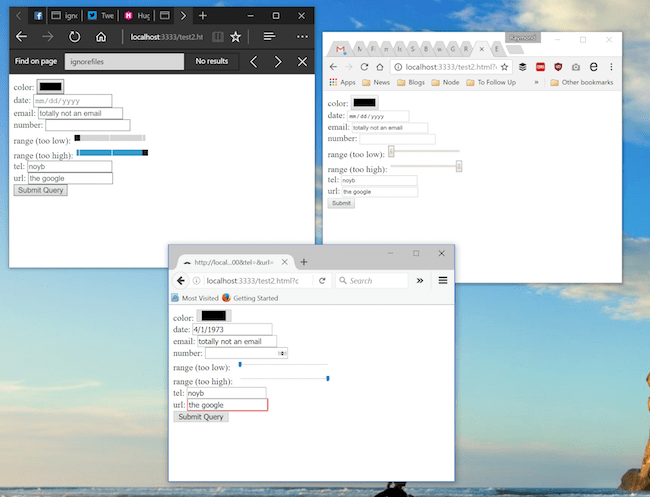Go to previous find result in Edge
Image resolution: width=650 pixels, height=497 pixels.
(x=254, y=62)
